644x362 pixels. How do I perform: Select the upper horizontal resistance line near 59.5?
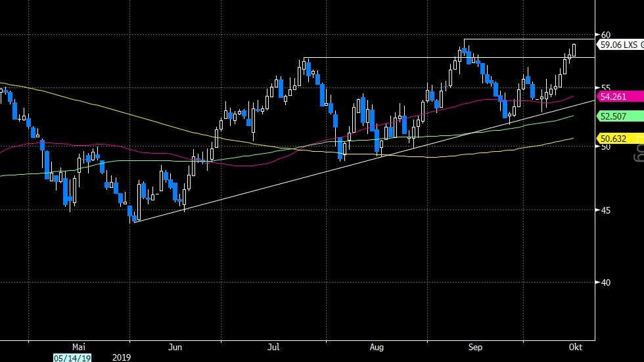(x=530, y=39)
